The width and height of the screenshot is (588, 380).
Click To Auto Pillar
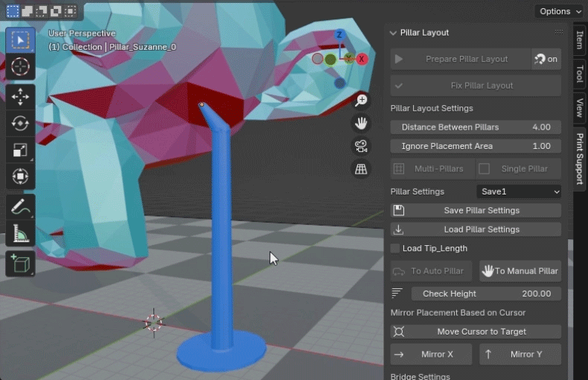click(431, 271)
